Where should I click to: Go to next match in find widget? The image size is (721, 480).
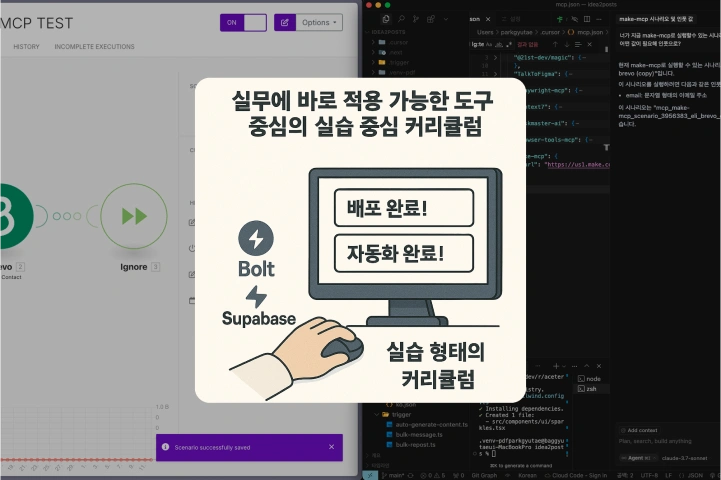[x=566, y=45]
